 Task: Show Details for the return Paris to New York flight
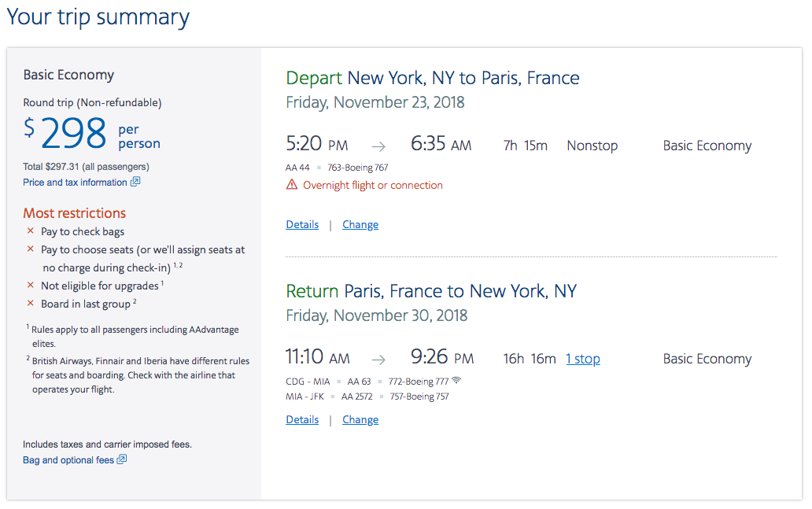[302, 420]
